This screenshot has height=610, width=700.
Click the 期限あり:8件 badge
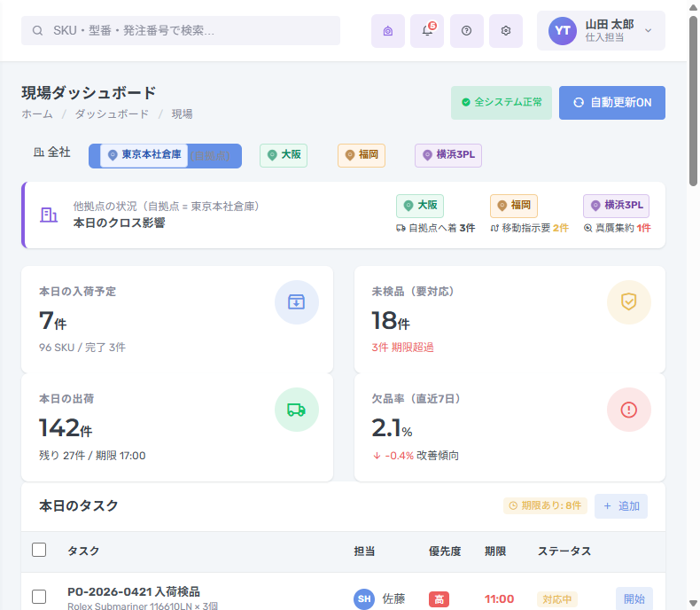pos(545,506)
